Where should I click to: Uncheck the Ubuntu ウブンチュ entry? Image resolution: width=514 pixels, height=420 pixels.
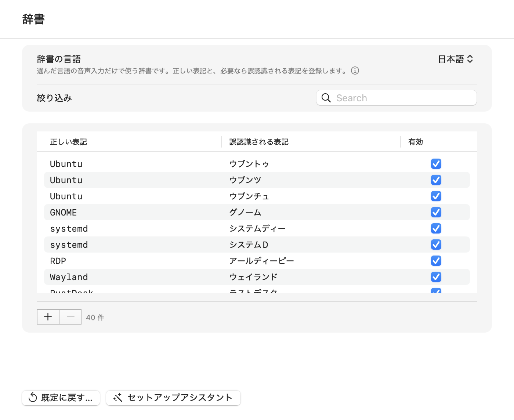point(436,196)
